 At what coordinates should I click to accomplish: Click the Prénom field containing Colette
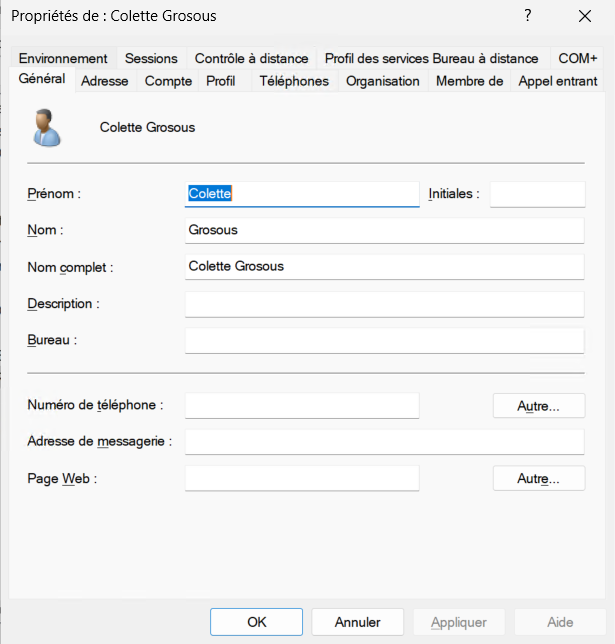coord(302,194)
